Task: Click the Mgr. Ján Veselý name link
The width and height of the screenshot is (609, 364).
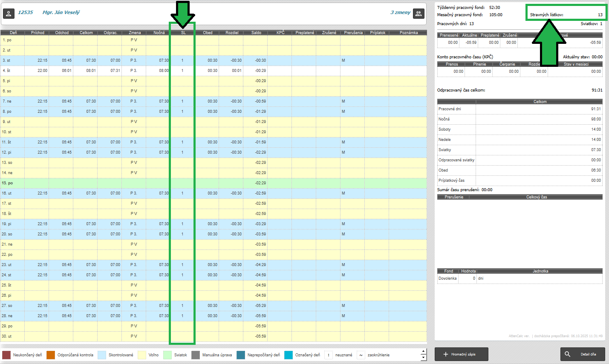Action: 61,12
